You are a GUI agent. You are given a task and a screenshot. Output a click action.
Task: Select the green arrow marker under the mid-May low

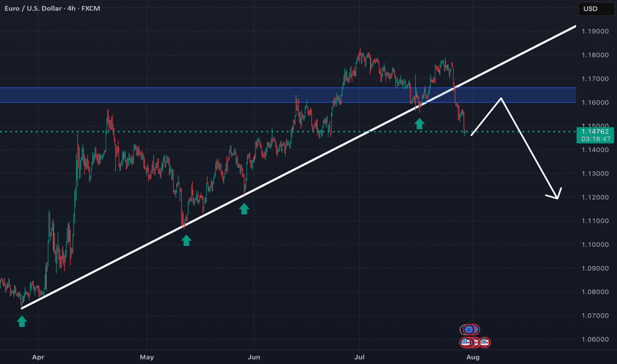(187, 240)
